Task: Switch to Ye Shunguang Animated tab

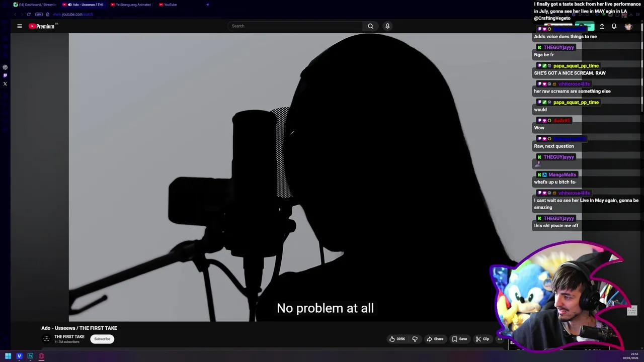Action: (131, 5)
